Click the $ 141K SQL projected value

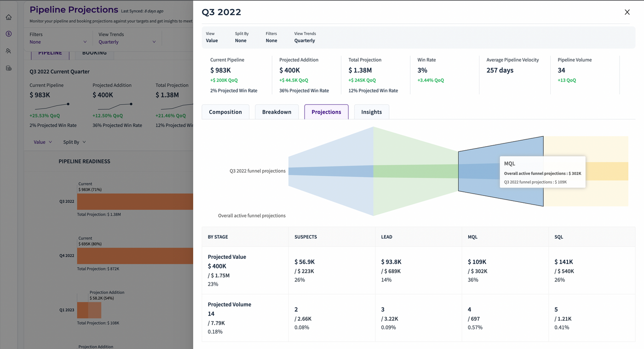[x=563, y=262]
